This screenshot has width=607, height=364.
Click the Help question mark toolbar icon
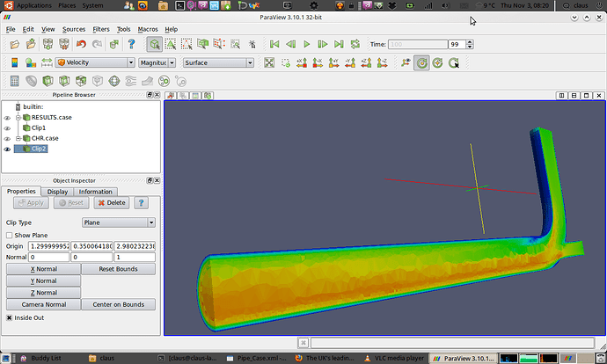pyautogui.click(x=131, y=44)
